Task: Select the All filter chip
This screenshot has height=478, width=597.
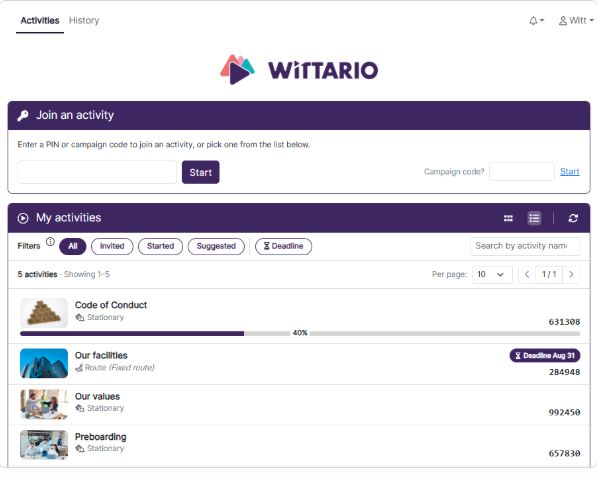Action: pyautogui.click(x=73, y=246)
